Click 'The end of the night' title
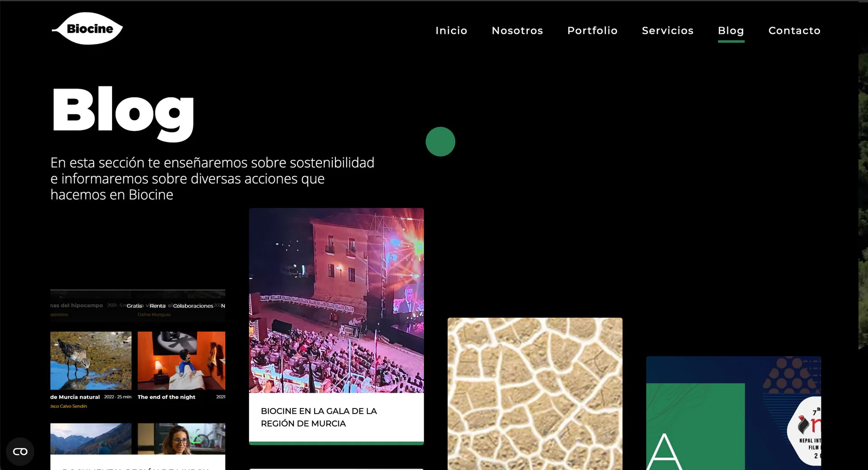This screenshot has width=868, height=470. 166,397
